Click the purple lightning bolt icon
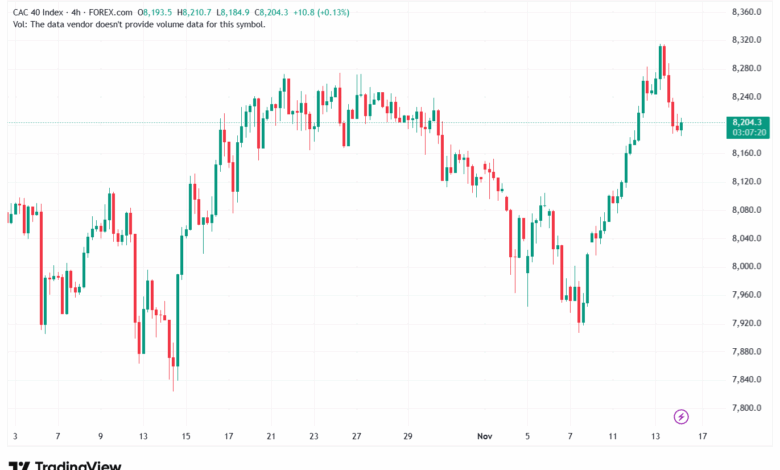Viewport: 780px width, 470px height. [681, 416]
